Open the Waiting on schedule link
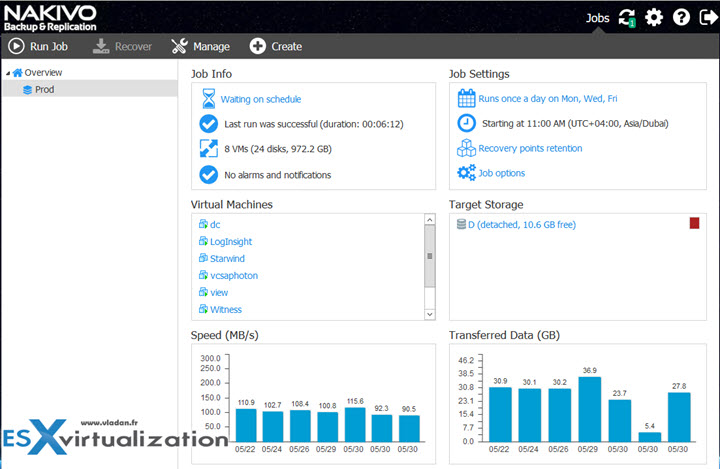Image resolution: width=720 pixels, height=469 pixels. 261,99
